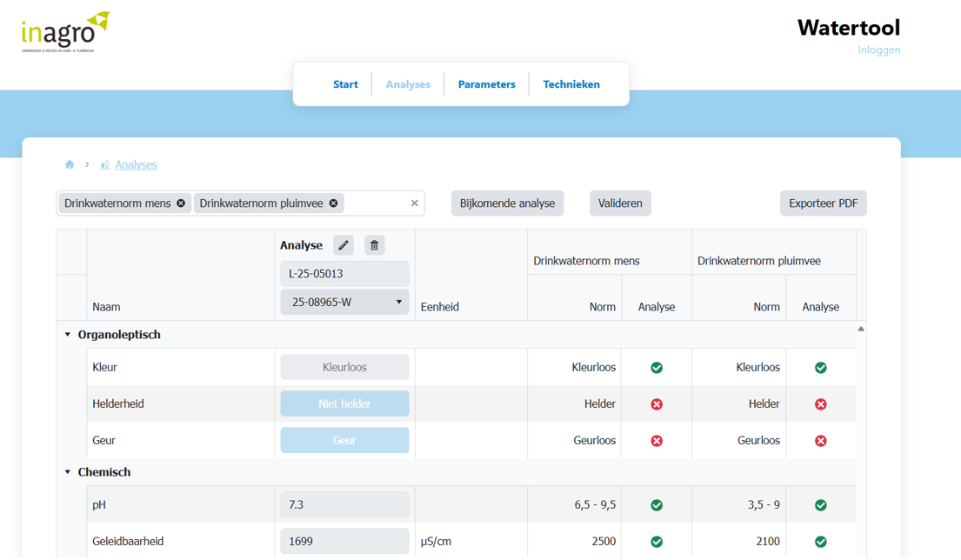
Task: Click the Helder norm under pluimvee
Action: [764, 403]
